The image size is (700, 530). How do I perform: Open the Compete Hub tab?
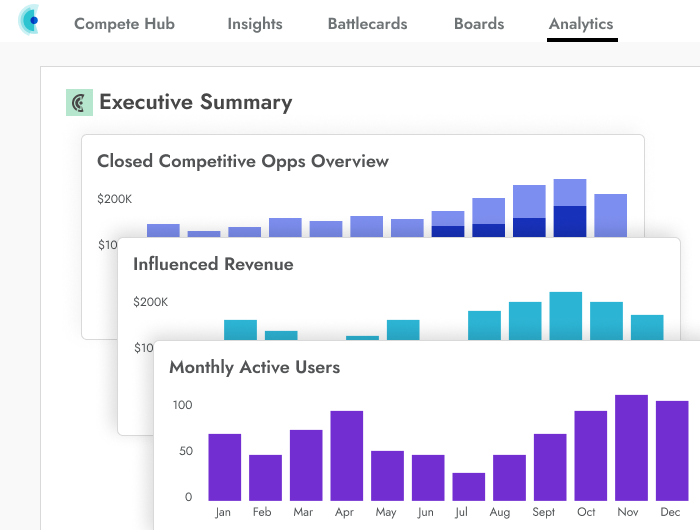(x=124, y=24)
